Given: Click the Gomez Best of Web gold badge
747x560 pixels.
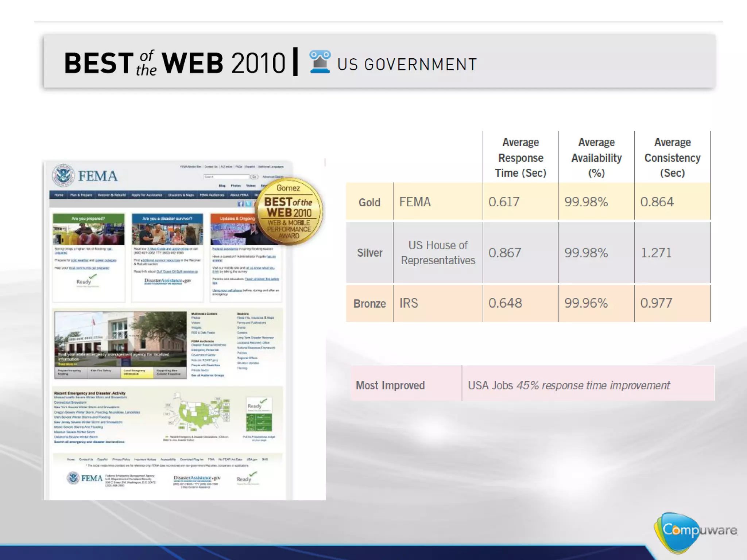Looking at the screenshot, I should pos(289,211).
